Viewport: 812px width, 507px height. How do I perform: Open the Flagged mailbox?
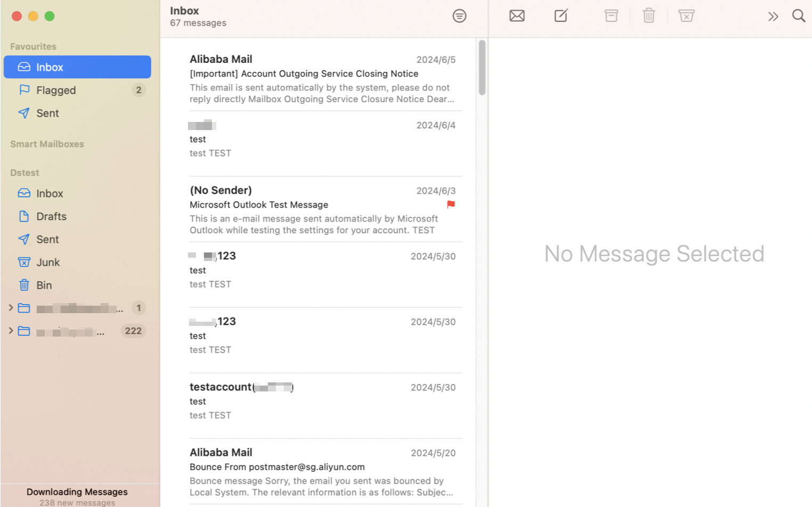(77, 90)
